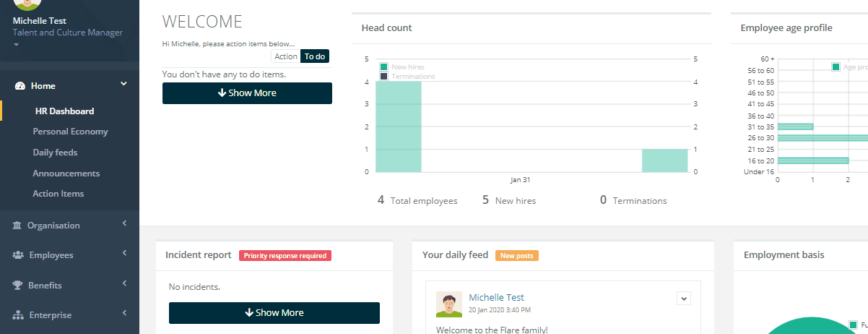Click the 0 Terminations stat
868x334 pixels.
coord(633,200)
